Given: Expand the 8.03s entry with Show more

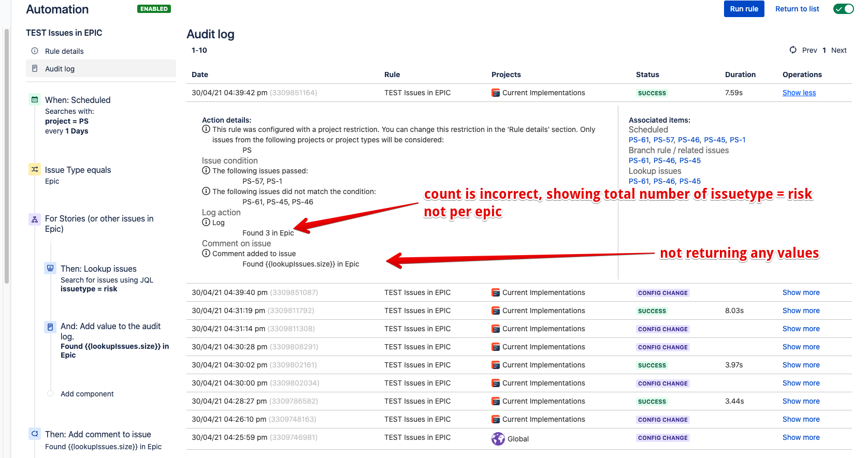Looking at the screenshot, I should click(x=801, y=311).
